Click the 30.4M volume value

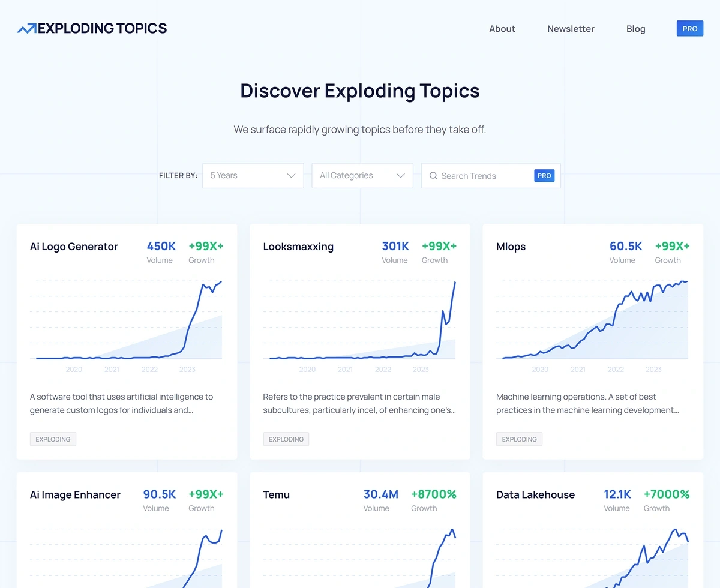pyautogui.click(x=381, y=494)
